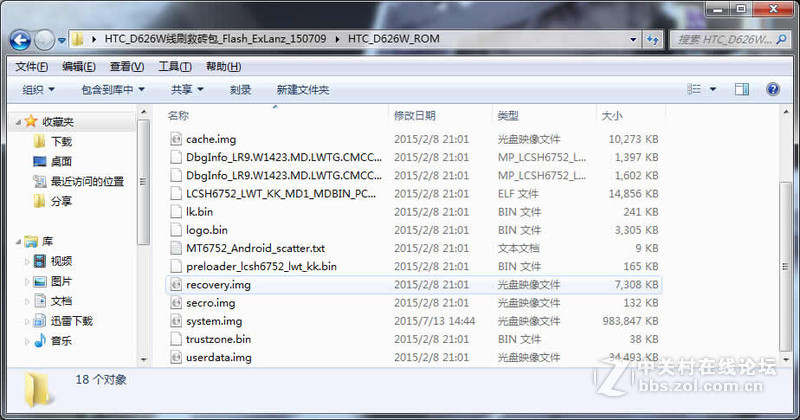Sort files by the 修改日期 column
Viewport: 800px width, 420px height.
coord(415,116)
